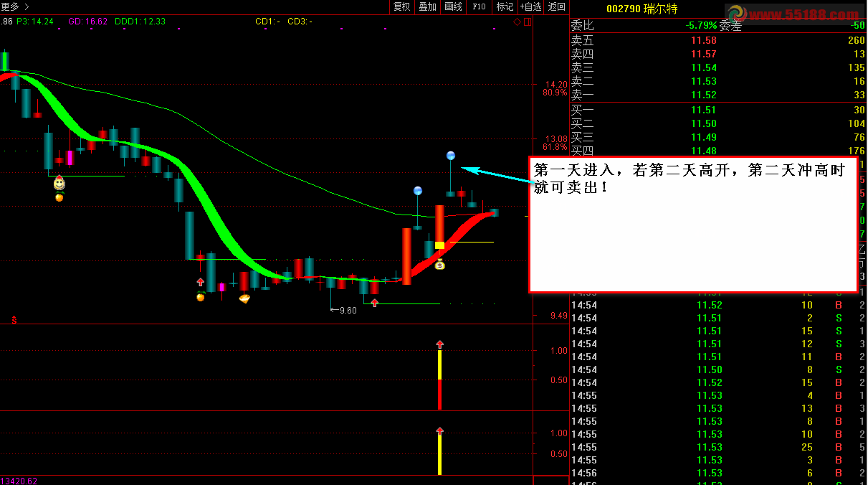Screen dimensions: 868x485
Task: Click the red diamond icon above the chart
Action: (x=518, y=22)
